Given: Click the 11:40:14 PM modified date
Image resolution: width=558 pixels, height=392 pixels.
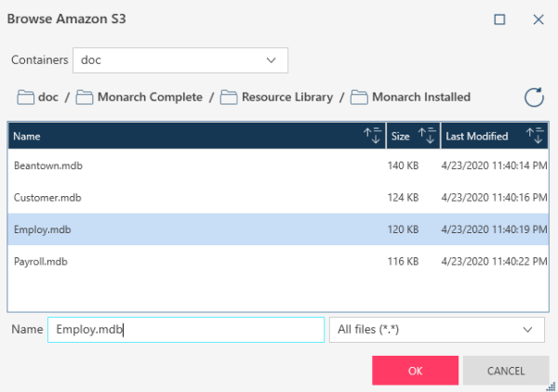Looking at the screenshot, I should point(495,165).
